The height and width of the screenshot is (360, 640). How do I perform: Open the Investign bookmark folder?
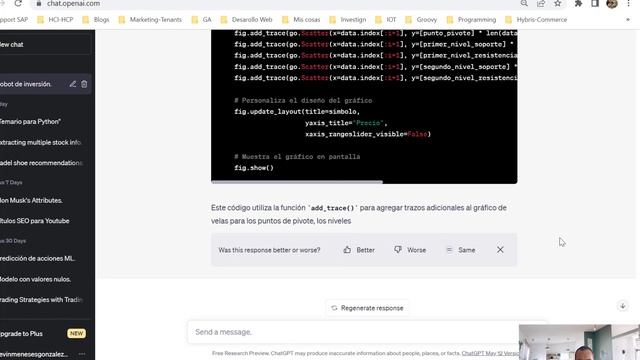[348, 20]
